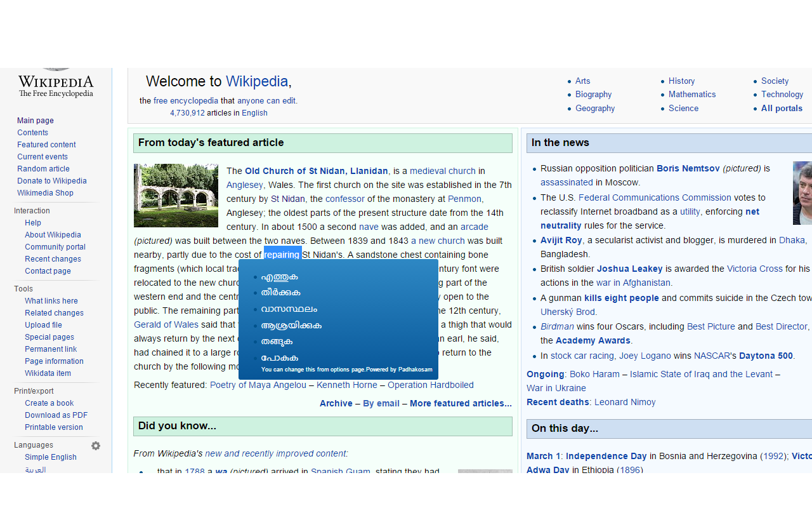This screenshot has height=508, width=812.
Task: Open the All portals link
Action: coord(782,109)
